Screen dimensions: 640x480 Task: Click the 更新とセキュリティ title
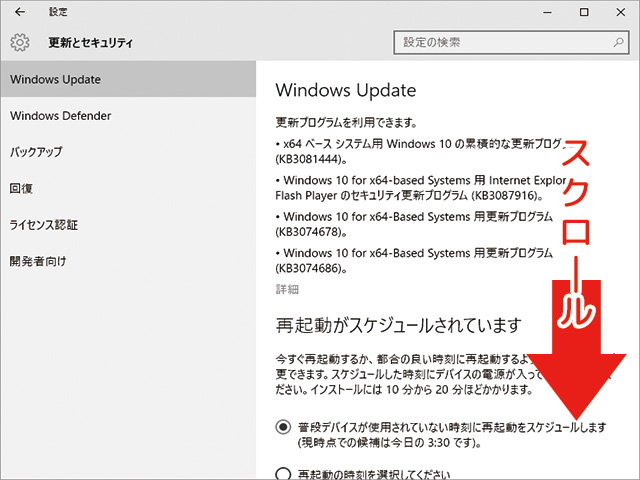(91, 42)
